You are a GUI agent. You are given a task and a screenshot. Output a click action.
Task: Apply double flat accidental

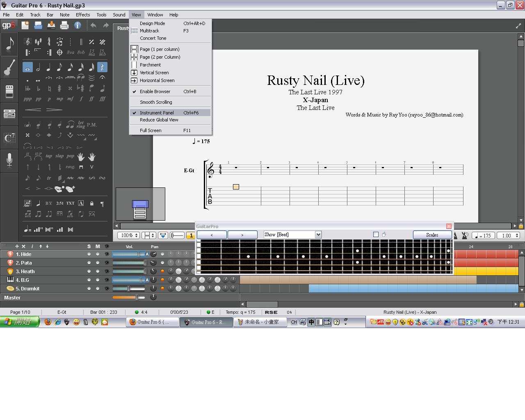(27, 88)
